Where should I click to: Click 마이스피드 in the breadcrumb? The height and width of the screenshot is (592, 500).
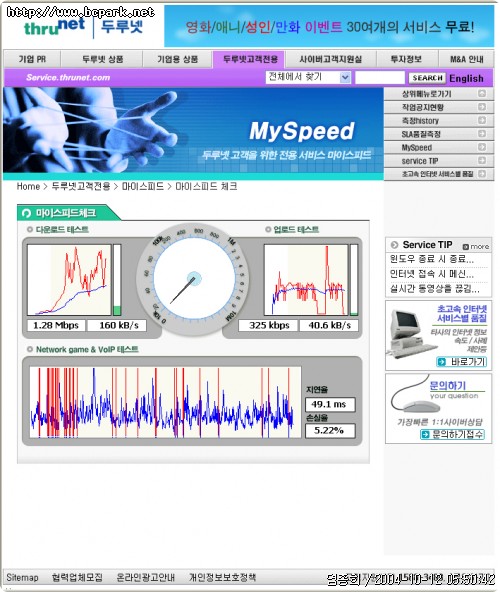click(142, 186)
